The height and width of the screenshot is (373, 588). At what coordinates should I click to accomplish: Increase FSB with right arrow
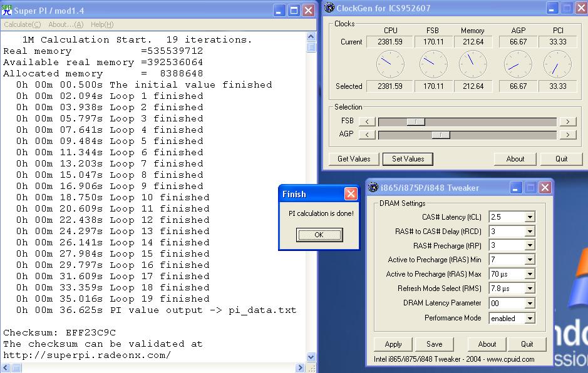point(568,121)
